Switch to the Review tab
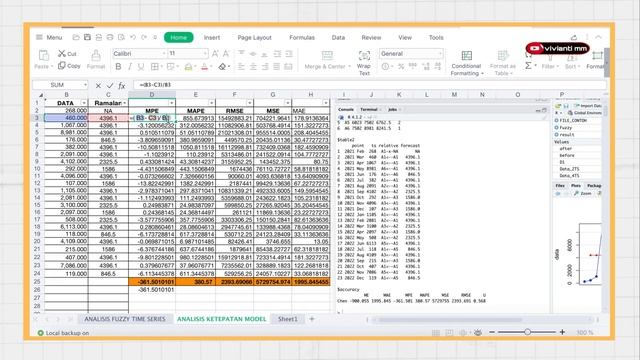 (x=371, y=38)
